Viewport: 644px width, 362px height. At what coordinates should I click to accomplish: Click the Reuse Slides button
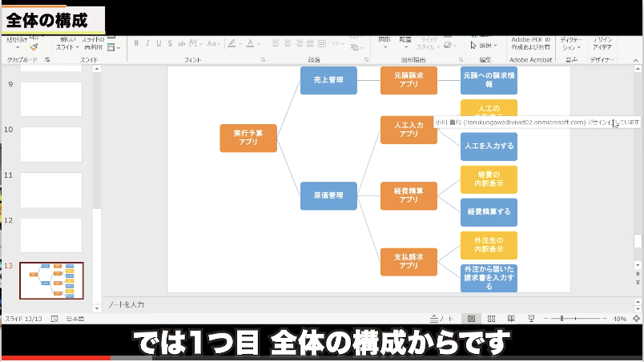pyautogui.click(x=92, y=43)
